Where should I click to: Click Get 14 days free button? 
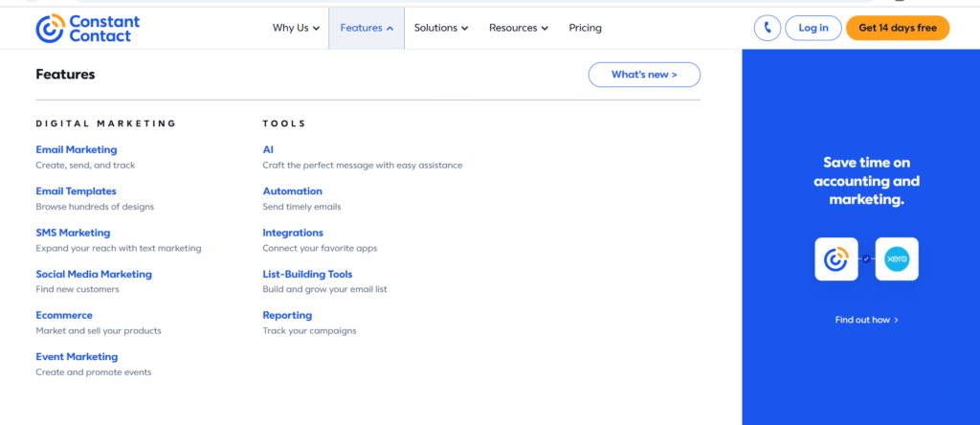[x=897, y=28]
